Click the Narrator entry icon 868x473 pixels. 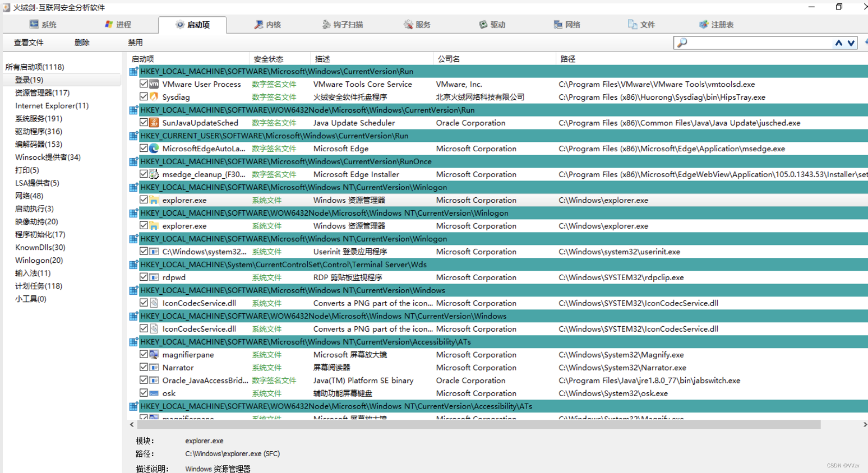point(154,368)
